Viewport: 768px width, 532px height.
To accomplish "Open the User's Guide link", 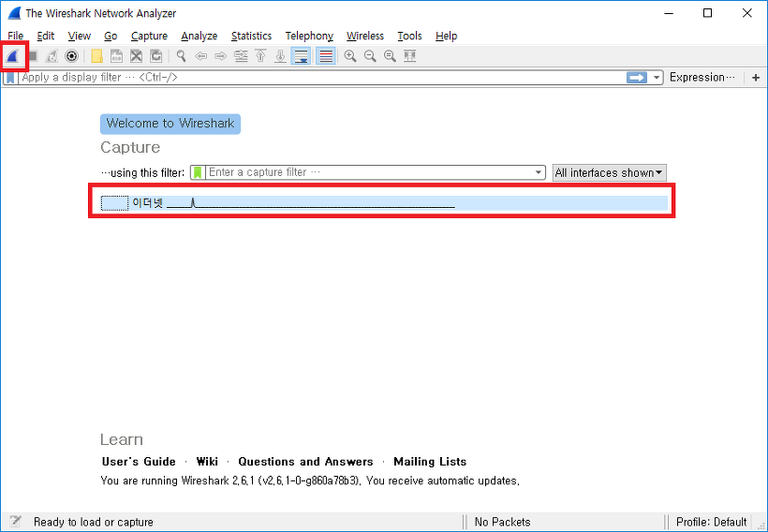I will (x=139, y=462).
